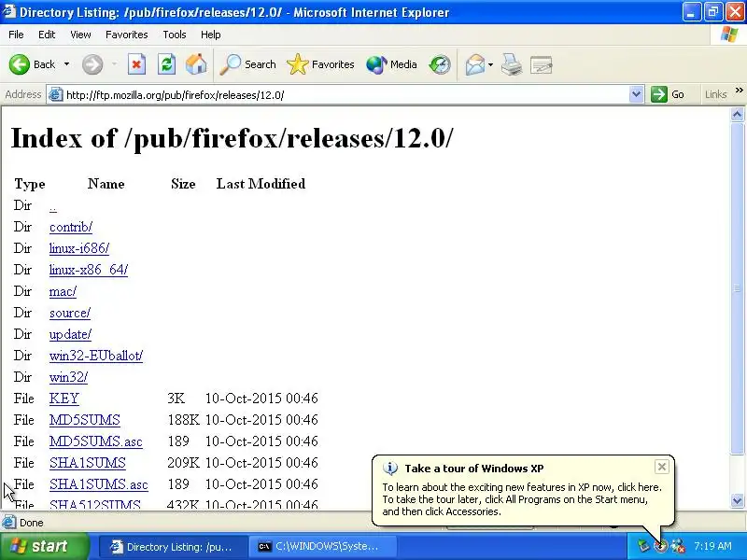The image size is (747, 560).
Task: Open the win32-EUballot/ directory link
Action: click(x=96, y=356)
